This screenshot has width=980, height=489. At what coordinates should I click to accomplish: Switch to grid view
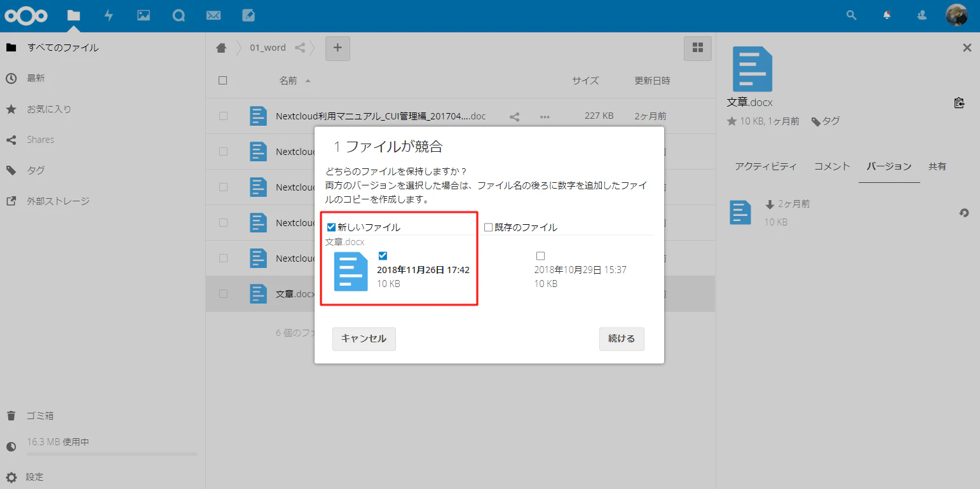tap(697, 48)
